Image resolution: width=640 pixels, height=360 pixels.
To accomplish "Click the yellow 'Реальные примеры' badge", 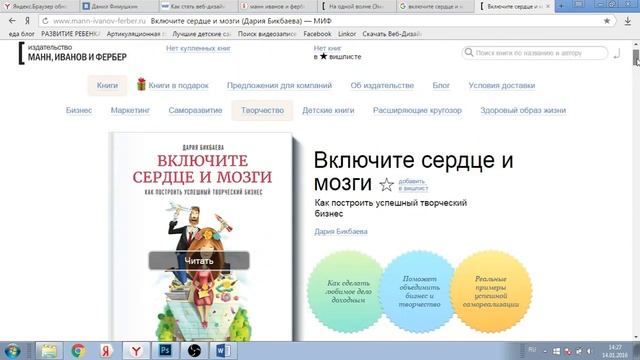I will (x=491, y=291).
